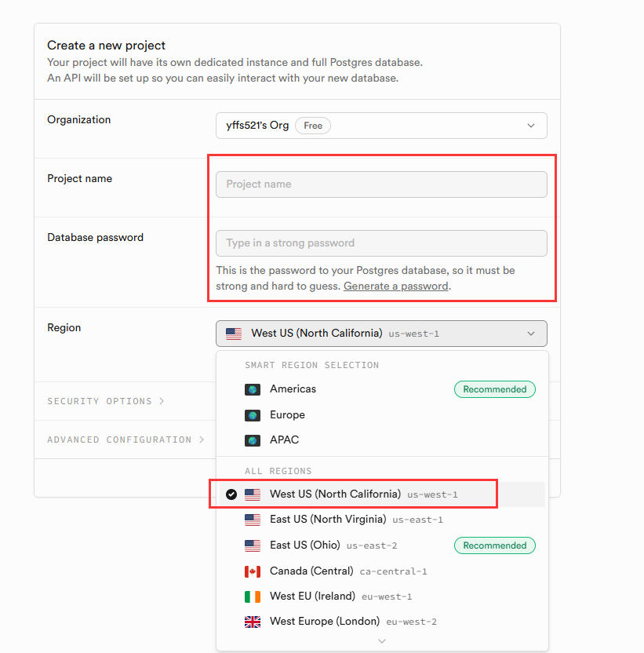
Task: Click Generate a password link
Action: click(395, 286)
